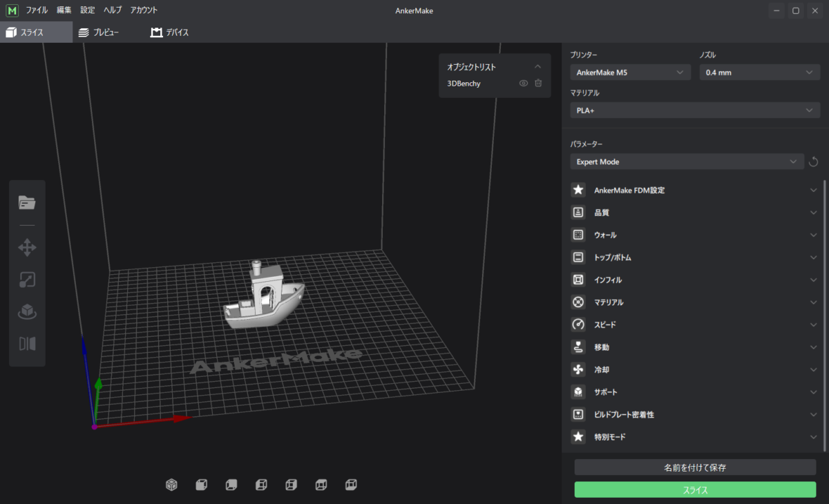The width and height of the screenshot is (829, 504).
Task: Open the ヘルプ menu
Action: (113, 10)
